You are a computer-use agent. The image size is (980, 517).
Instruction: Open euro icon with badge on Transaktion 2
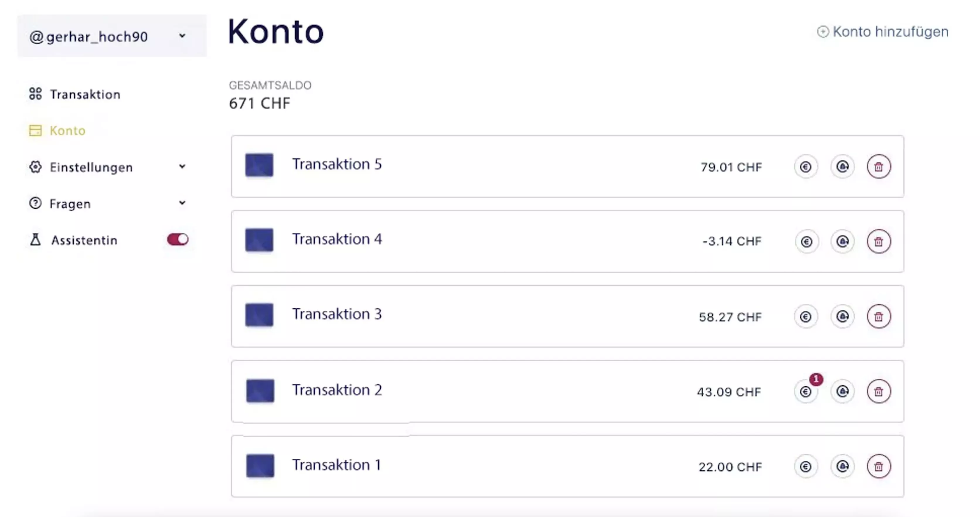(806, 392)
